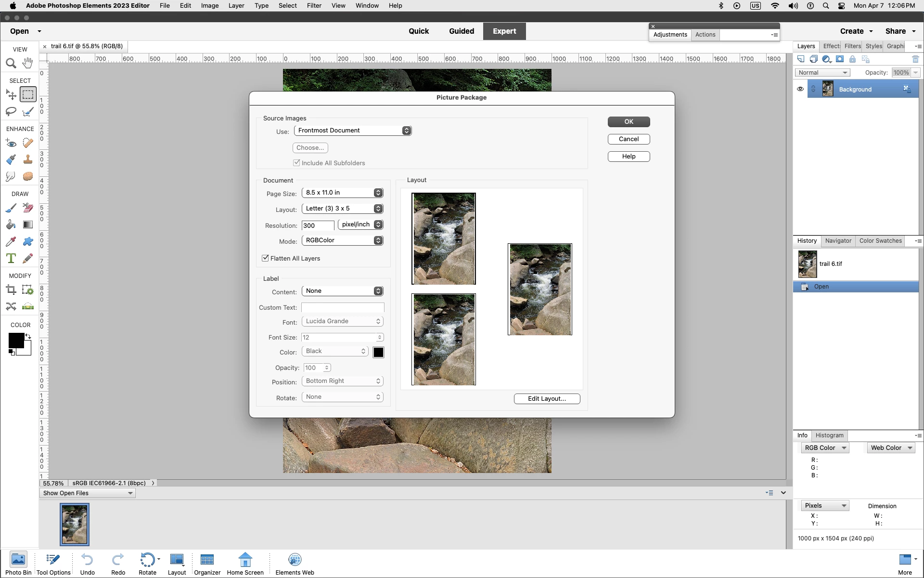924x578 pixels.
Task: Select the Zoom tool
Action: click(11, 63)
